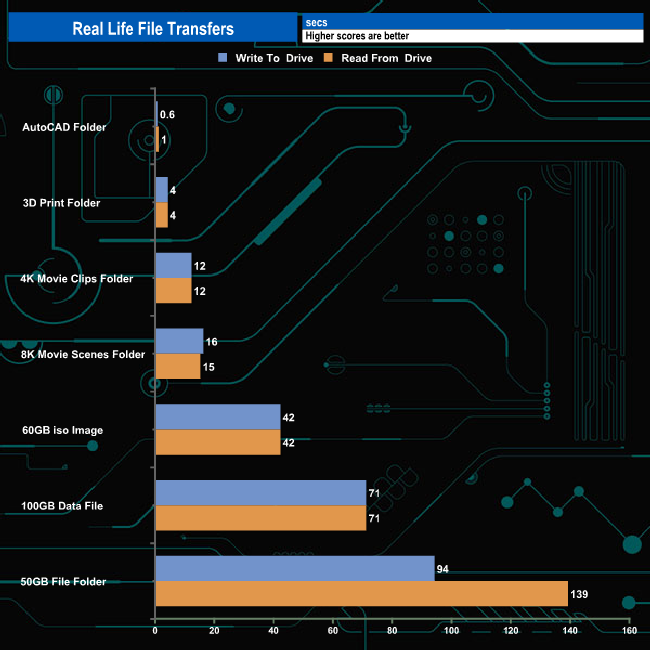Click the 4K Movie Clips write bar
The width and height of the screenshot is (650, 650).
click(174, 265)
